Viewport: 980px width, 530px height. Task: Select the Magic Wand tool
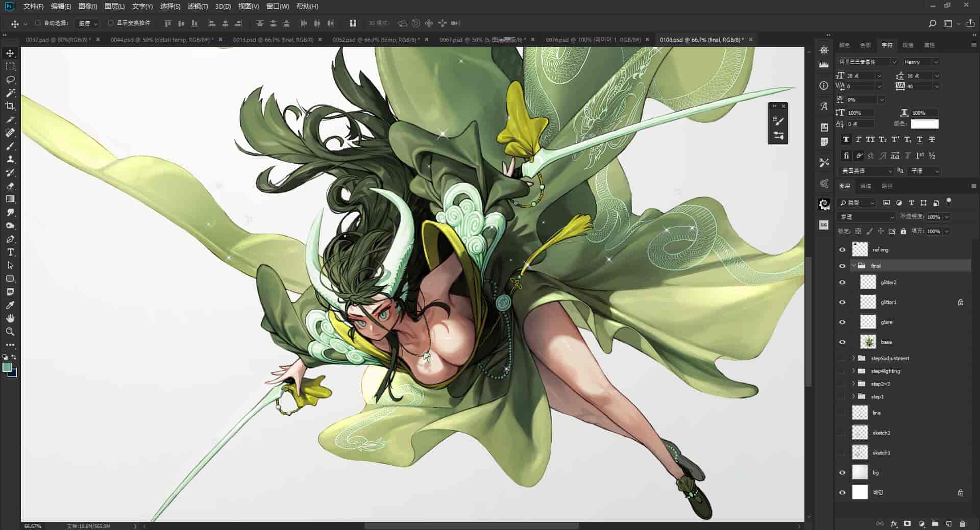tap(10, 93)
